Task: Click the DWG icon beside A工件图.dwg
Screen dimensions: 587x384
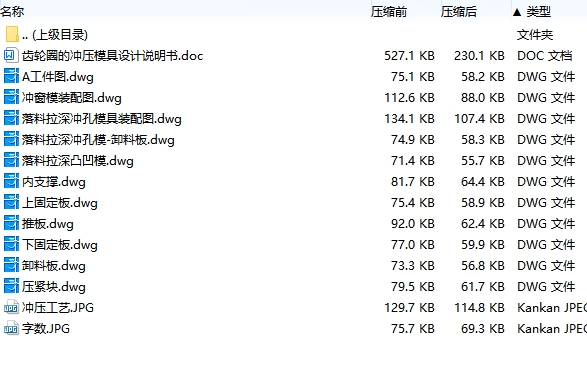Action: (11, 76)
